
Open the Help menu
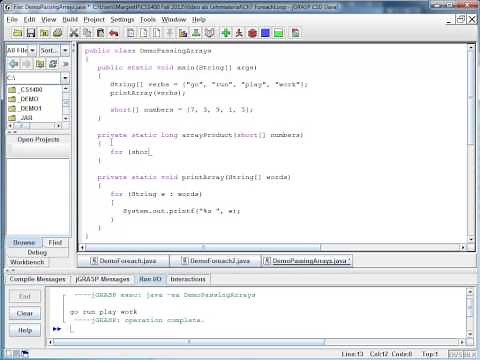click(199, 20)
